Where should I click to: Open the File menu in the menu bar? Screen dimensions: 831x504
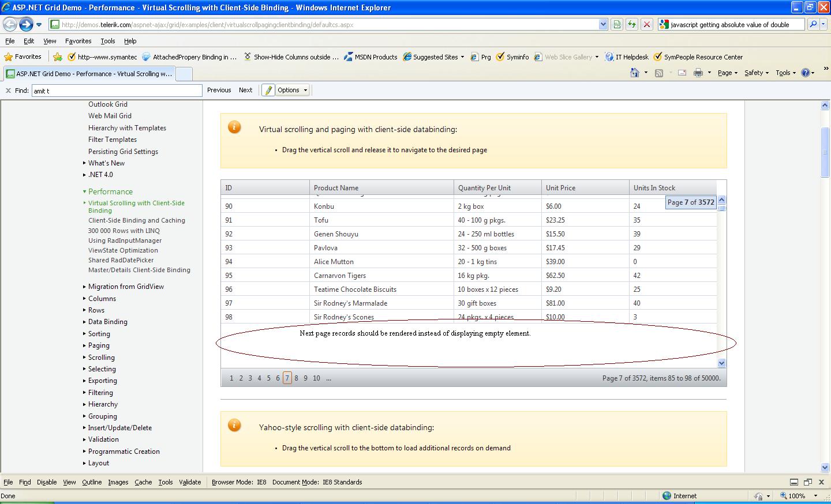tap(10, 41)
